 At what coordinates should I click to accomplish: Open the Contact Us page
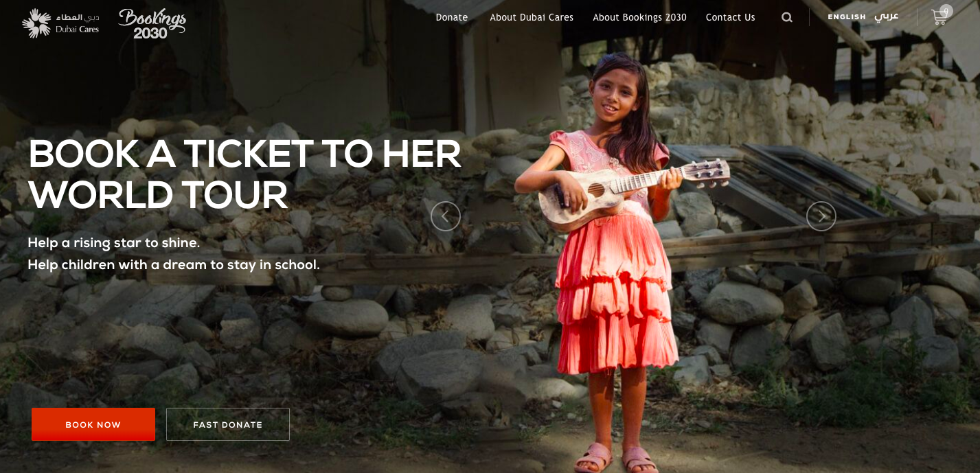pyautogui.click(x=731, y=18)
